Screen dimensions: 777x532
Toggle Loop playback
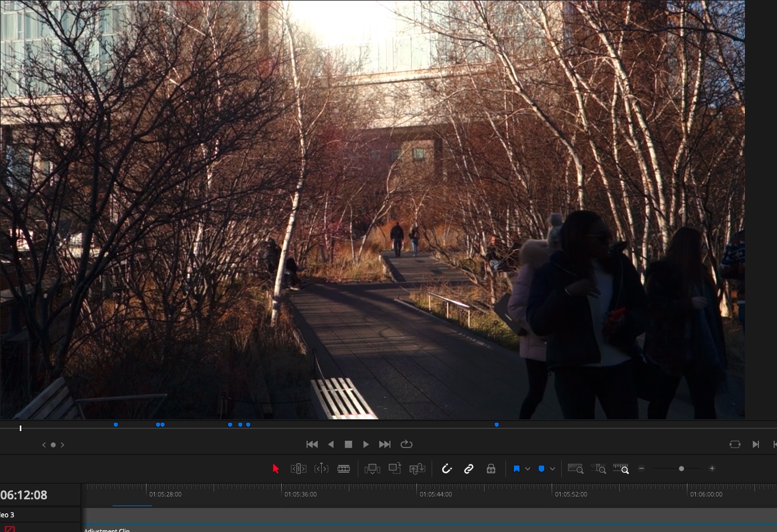pyautogui.click(x=406, y=444)
